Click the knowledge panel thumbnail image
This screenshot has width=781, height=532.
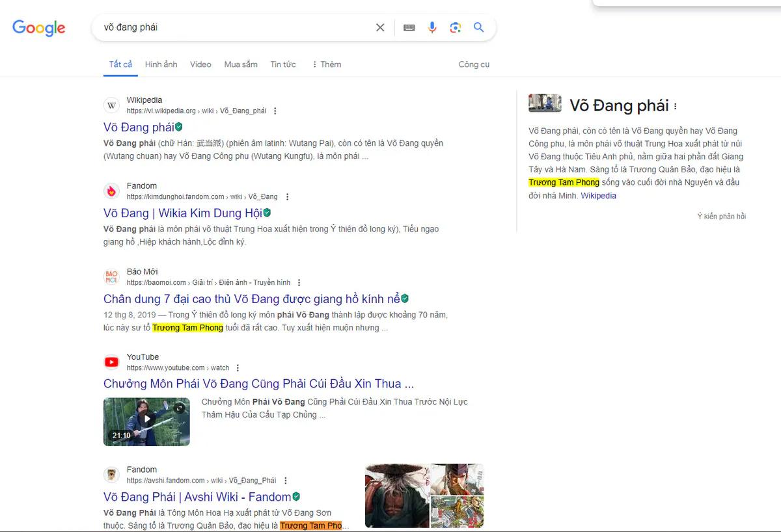[x=545, y=103]
